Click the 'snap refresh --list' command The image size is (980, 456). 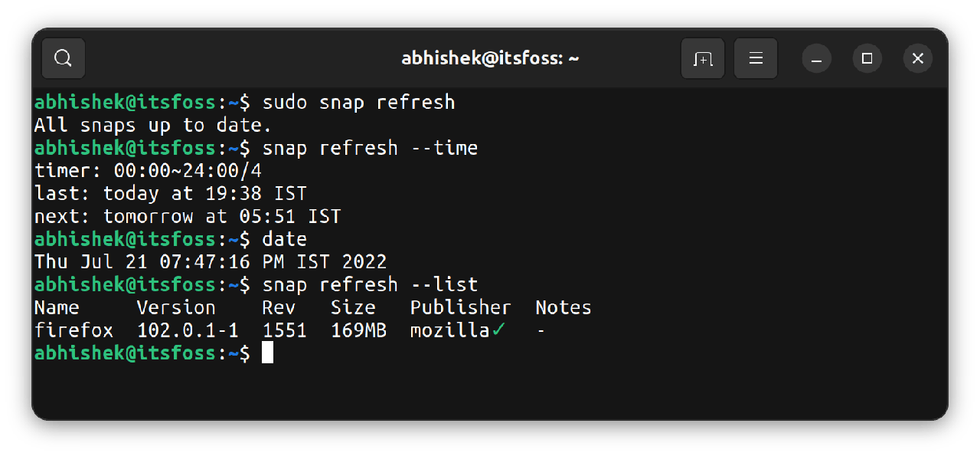pyautogui.click(x=370, y=285)
